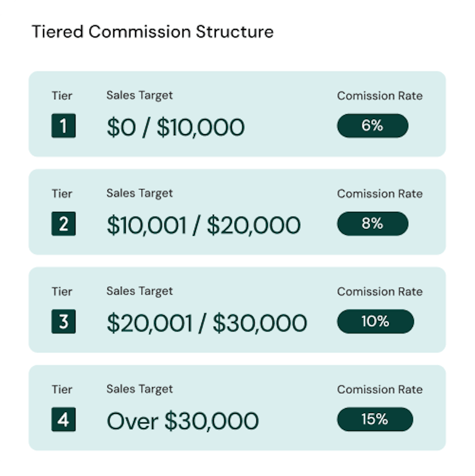Click the Tiered Commission Structure heading
The width and height of the screenshot is (475, 476).
(152, 32)
